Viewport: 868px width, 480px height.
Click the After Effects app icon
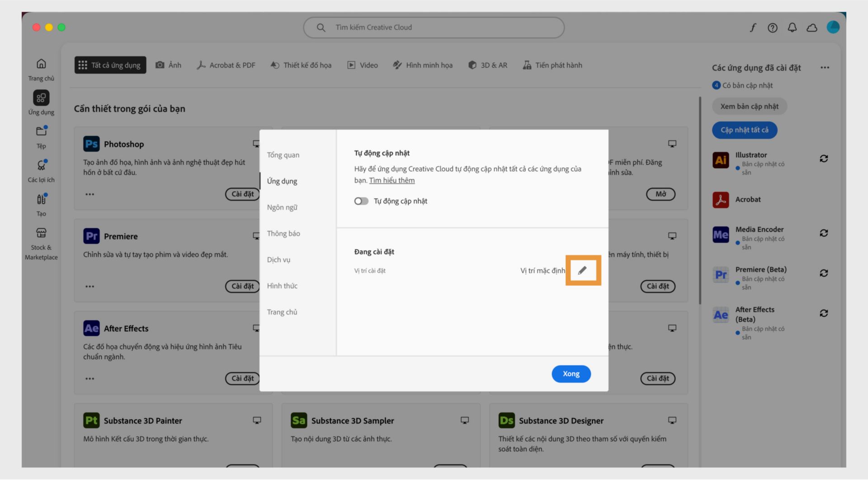coord(91,328)
